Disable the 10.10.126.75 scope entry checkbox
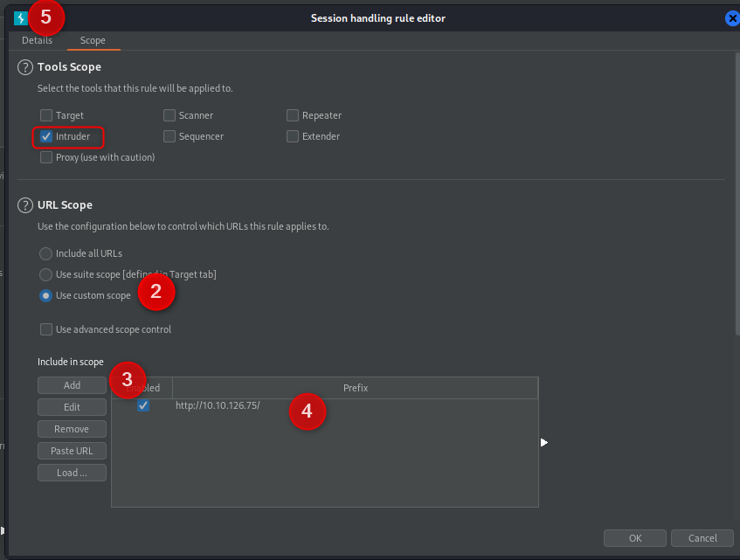 [143, 405]
